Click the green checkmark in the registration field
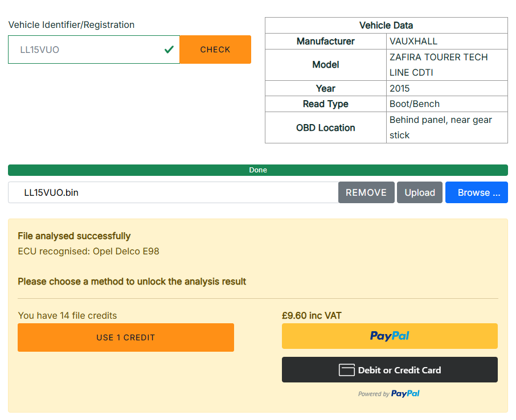This screenshot has height=420, width=516. pyautogui.click(x=169, y=50)
